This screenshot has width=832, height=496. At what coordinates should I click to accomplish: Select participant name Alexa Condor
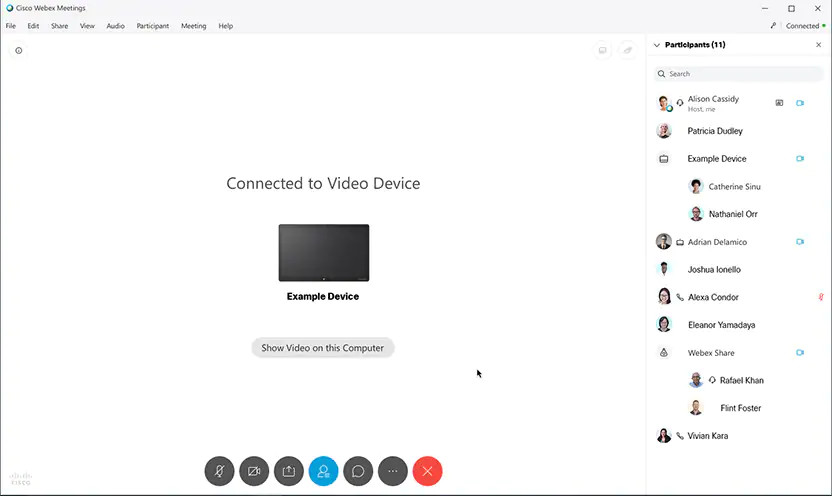pyautogui.click(x=713, y=298)
